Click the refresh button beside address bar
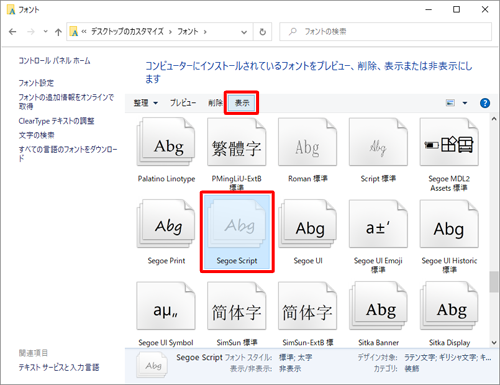 tap(263, 32)
